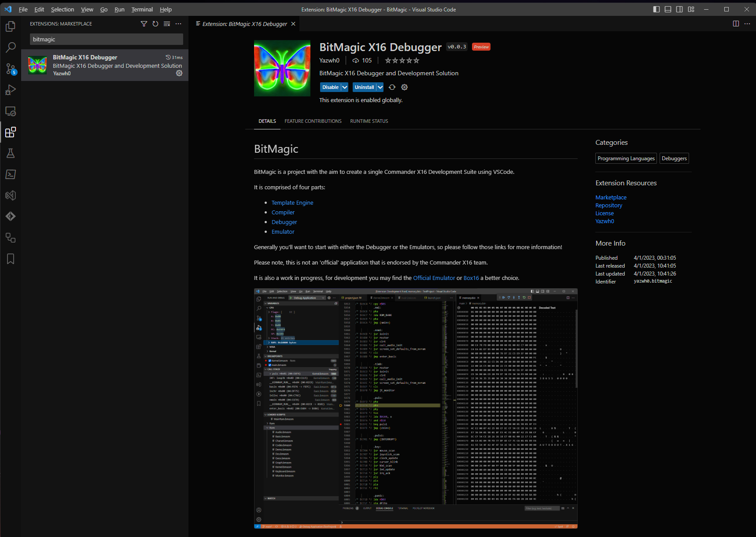Open the connected squares activity bar icon

coord(11,238)
